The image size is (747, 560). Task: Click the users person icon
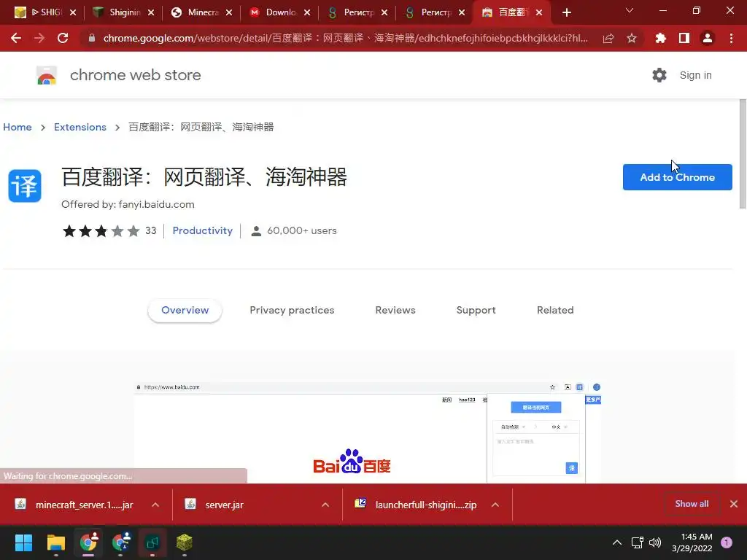pyautogui.click(x=256, y=231)
